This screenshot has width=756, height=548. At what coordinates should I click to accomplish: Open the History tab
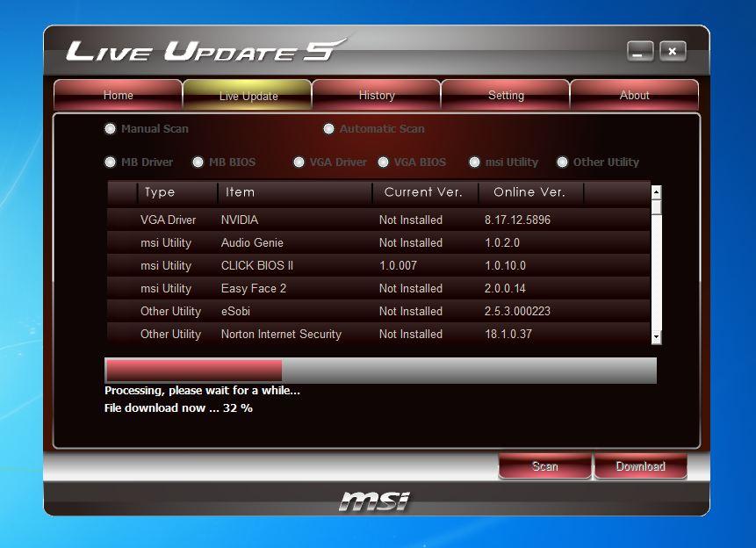point(377,95)
